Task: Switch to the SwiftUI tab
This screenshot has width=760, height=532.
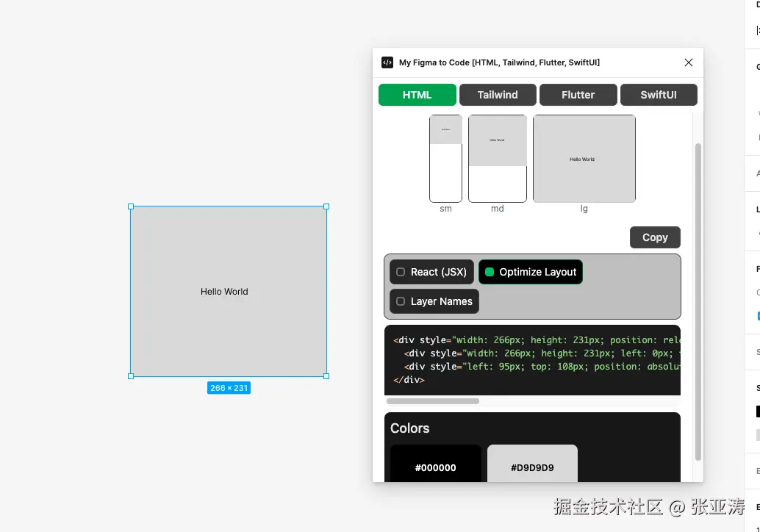Action: click(659, 95)
